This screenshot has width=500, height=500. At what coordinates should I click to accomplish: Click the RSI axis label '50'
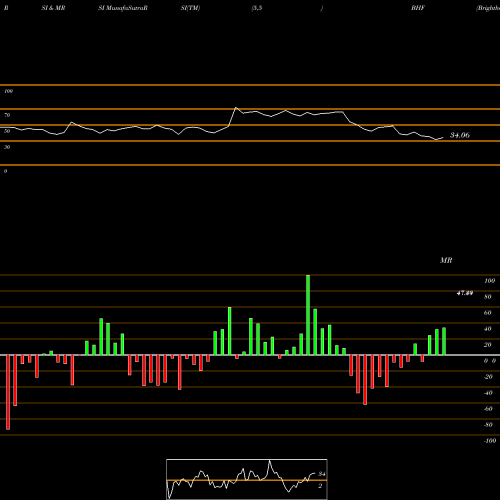(7, 131)
